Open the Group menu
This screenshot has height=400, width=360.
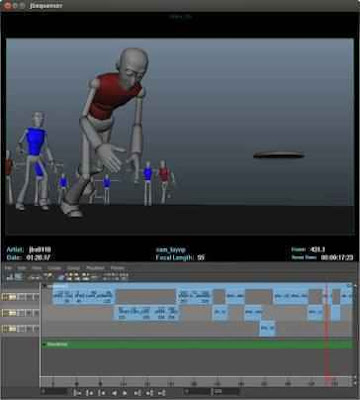tap(74, 268)
